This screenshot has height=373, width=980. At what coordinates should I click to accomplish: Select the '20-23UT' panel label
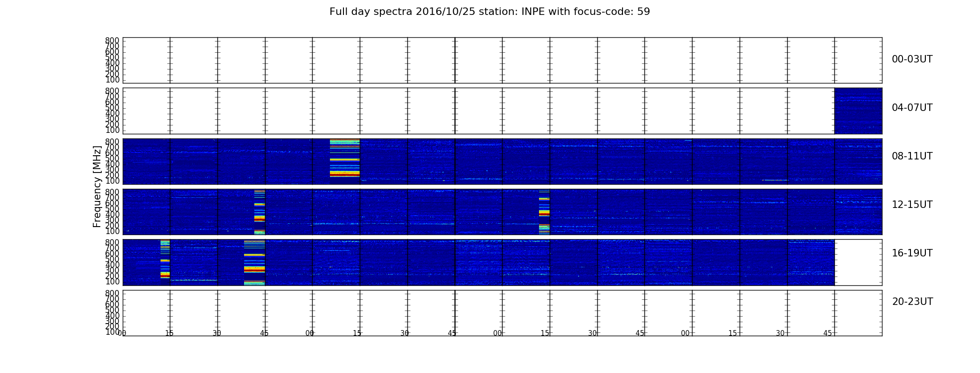[x=912, y=302]
